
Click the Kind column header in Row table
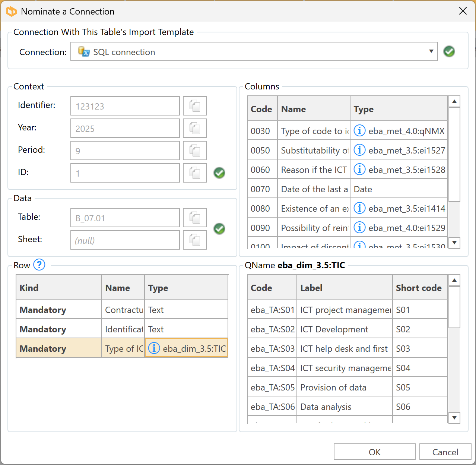pos(58,288)
